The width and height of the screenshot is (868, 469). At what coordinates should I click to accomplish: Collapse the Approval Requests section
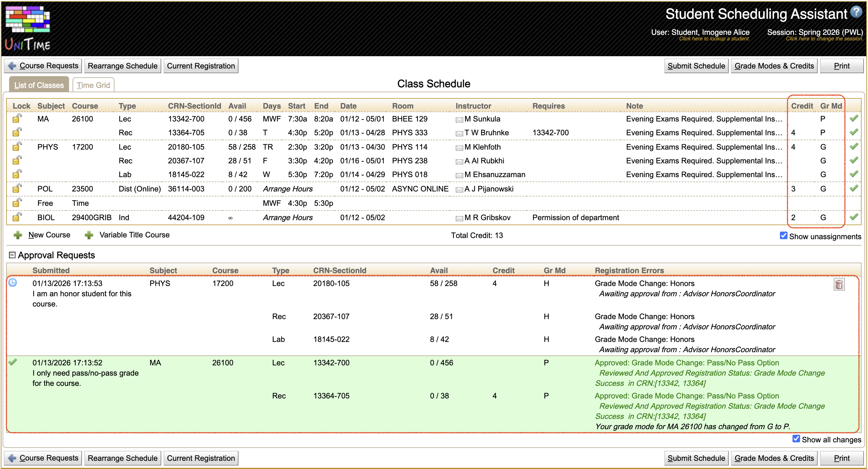pyautogui.click(x=12, y=255)
